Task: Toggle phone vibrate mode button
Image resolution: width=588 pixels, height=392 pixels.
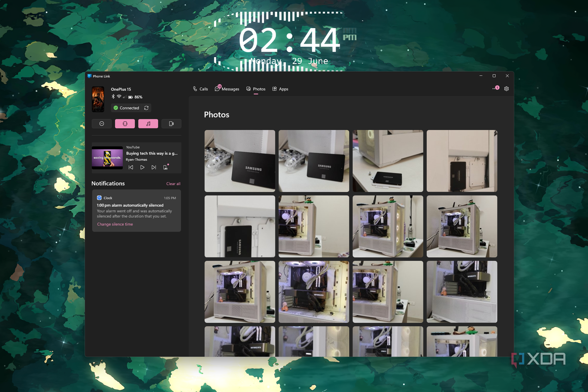Action: (x=125, y=124)
